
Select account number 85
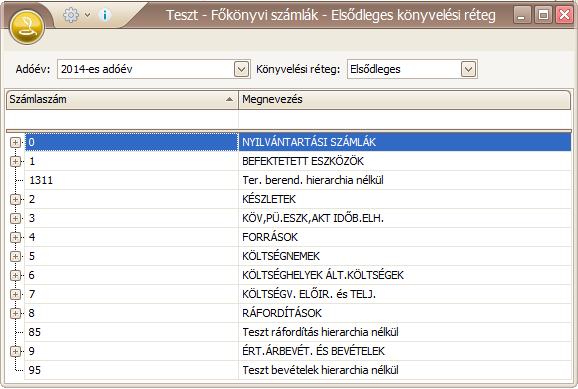click(35, 332)
